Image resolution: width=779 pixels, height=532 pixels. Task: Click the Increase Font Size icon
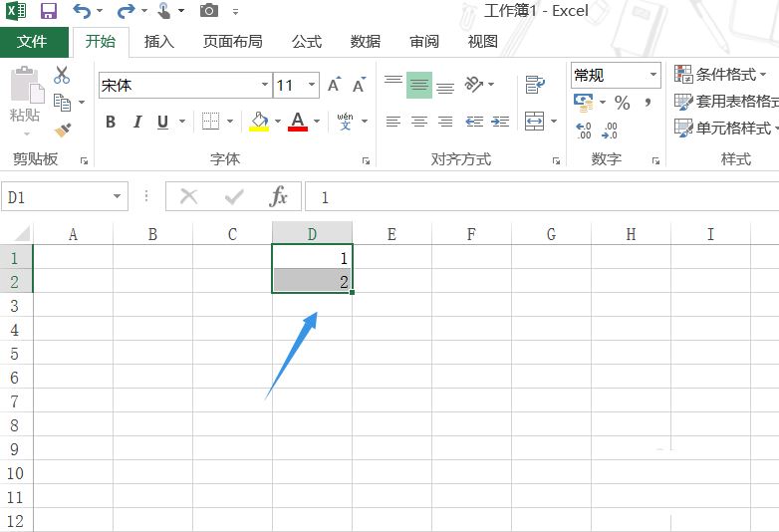pyautogui.click(x=335, y=86)
